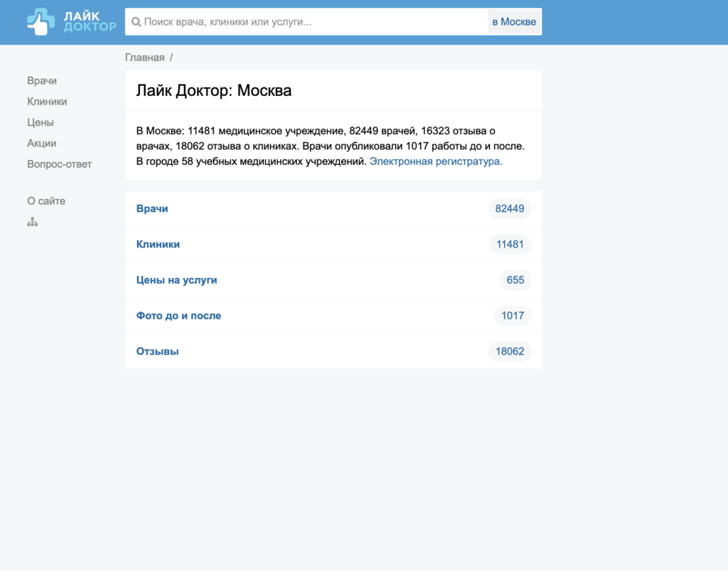Follow the 'Электронная регистратура' link
This screenshot has height=571, width=728.
[x=436, y=161]
